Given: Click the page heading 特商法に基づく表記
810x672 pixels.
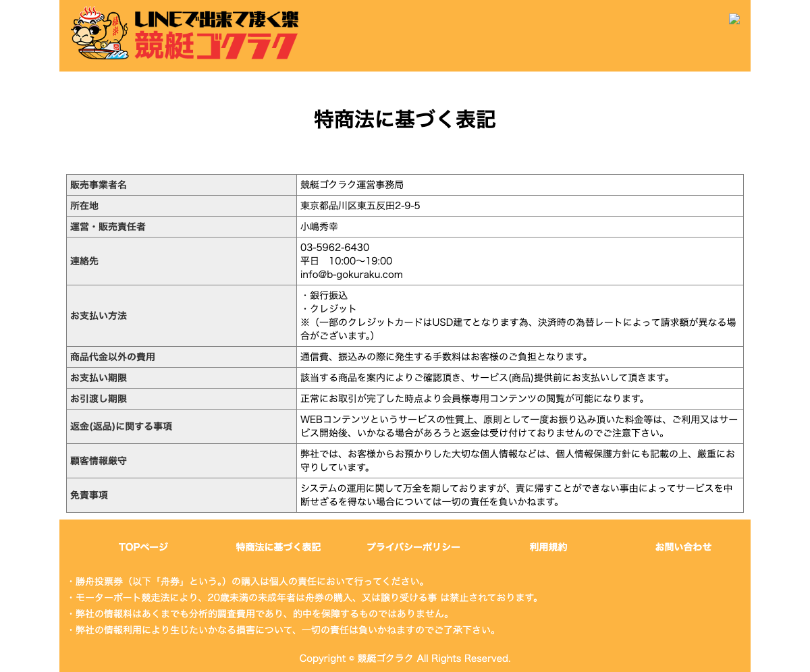Looking at the screenshot, I should (x=405, y=119).
